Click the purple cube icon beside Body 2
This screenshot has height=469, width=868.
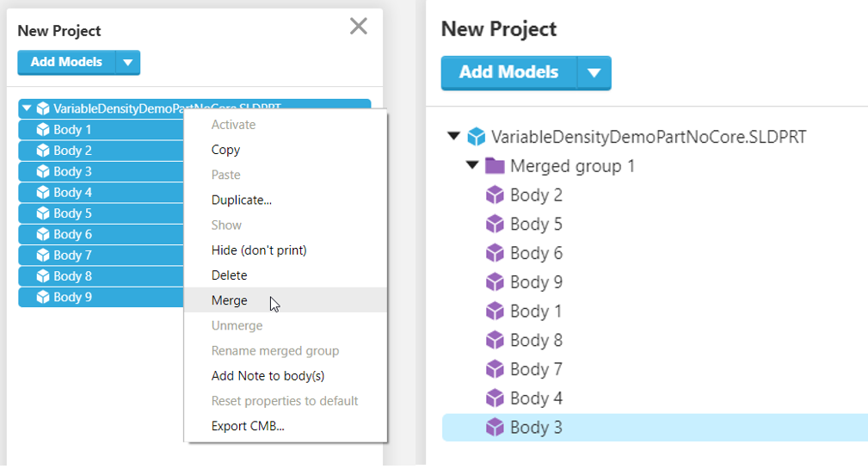[x=495, y=195]
